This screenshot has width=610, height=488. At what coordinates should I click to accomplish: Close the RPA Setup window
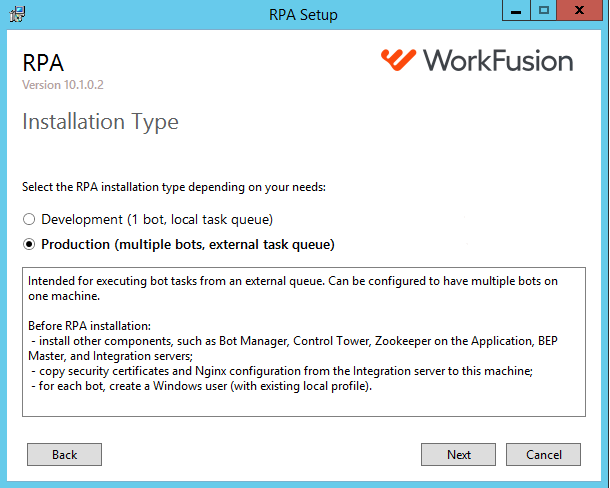pos(579,11)
